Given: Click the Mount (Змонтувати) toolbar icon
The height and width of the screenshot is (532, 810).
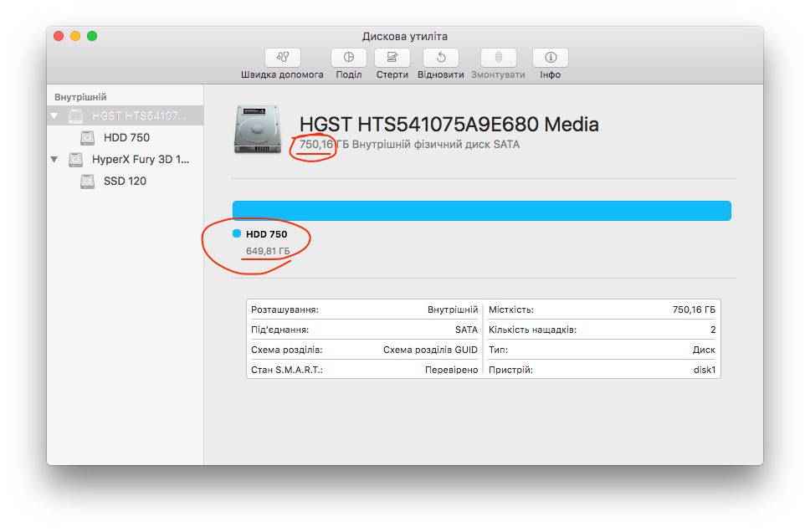Looking at the screenshot, I should 499,58.
